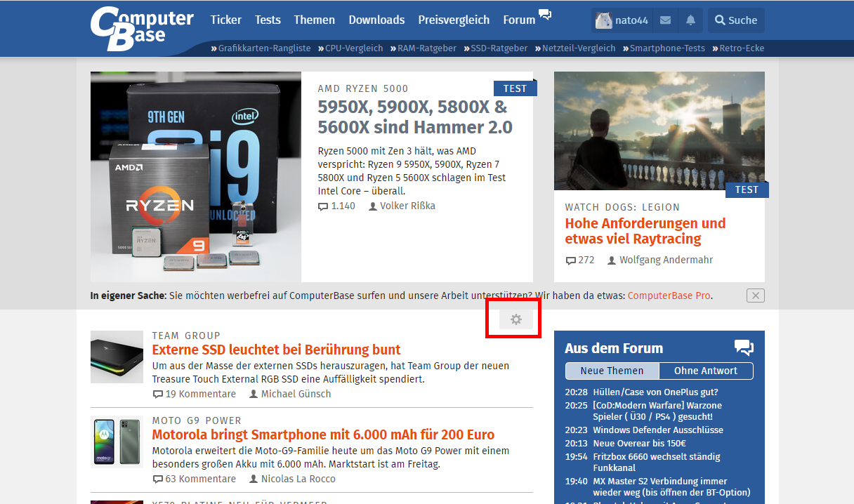The image size is (854, 504).
Task: Open Externe SSD leuchtet bei Berührung bunt article
Action: pos(276,350)
